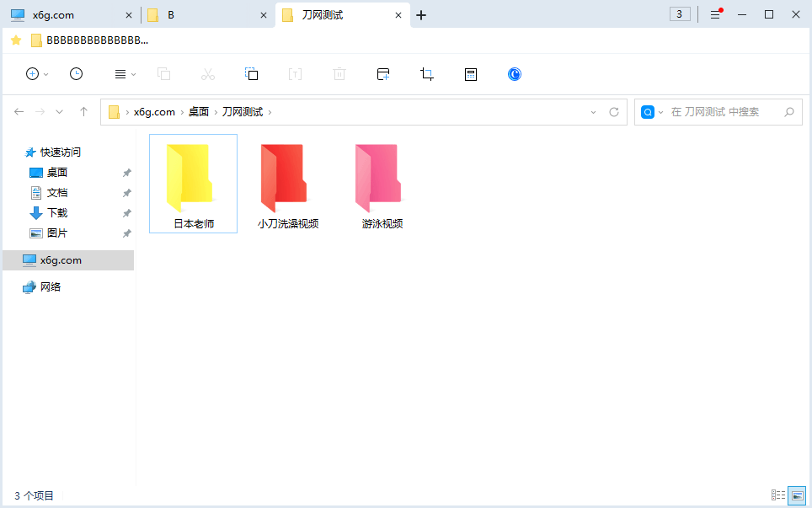Open the address bar history dropdown
Image resolution: width=812 pixels, height=508 pixels.
pyautogui.click(x=593, y=112)
